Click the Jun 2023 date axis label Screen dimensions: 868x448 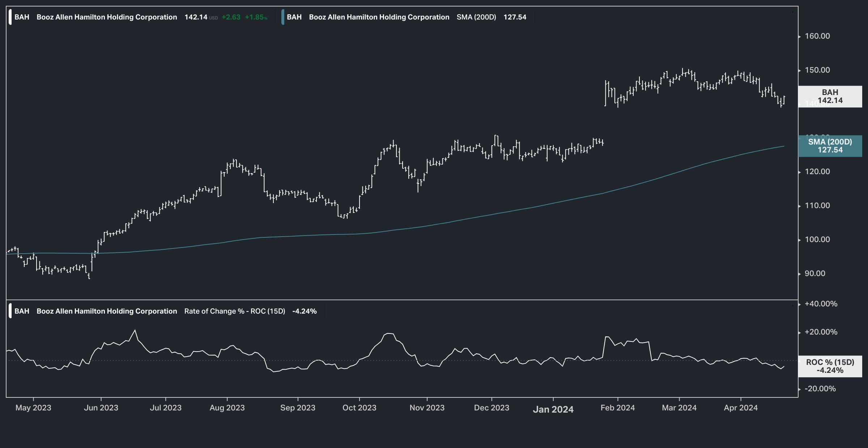[101, 408]
